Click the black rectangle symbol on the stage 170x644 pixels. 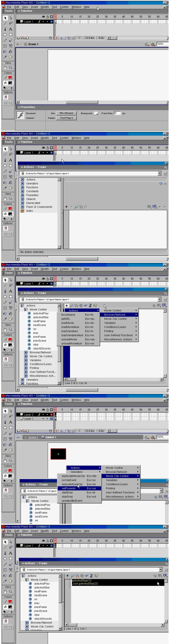click(x=58, y=454)
